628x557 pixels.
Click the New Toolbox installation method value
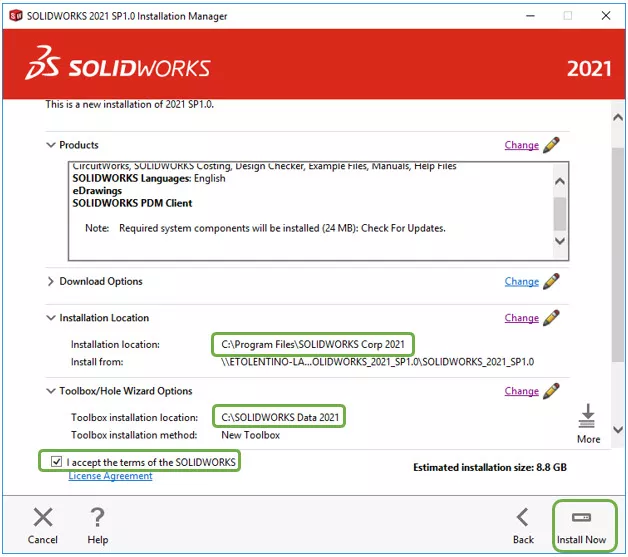[x=251, y=435]
